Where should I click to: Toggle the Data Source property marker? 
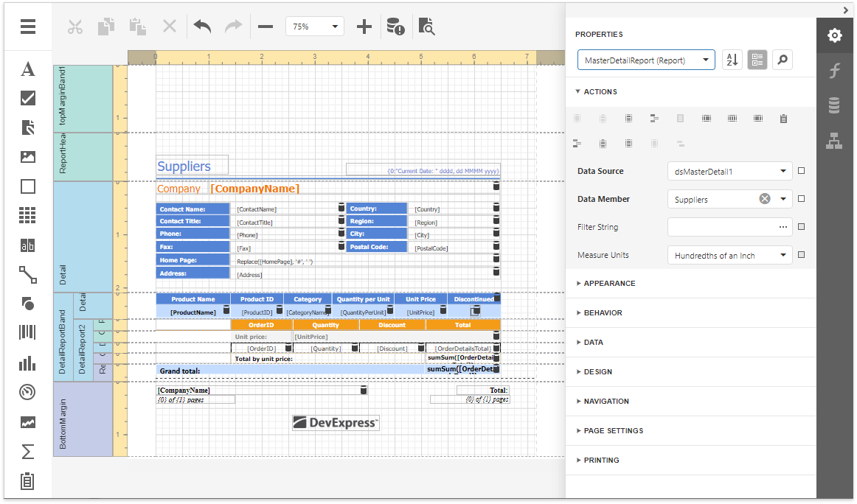[x=802, y=171]
